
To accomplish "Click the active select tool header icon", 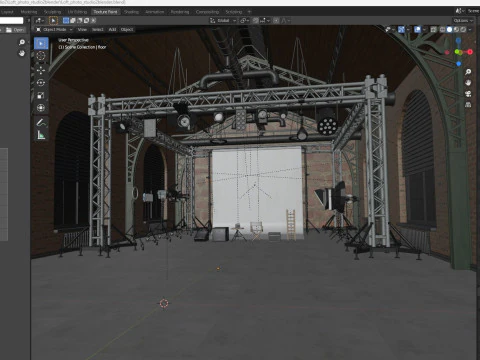I will 53,21.
